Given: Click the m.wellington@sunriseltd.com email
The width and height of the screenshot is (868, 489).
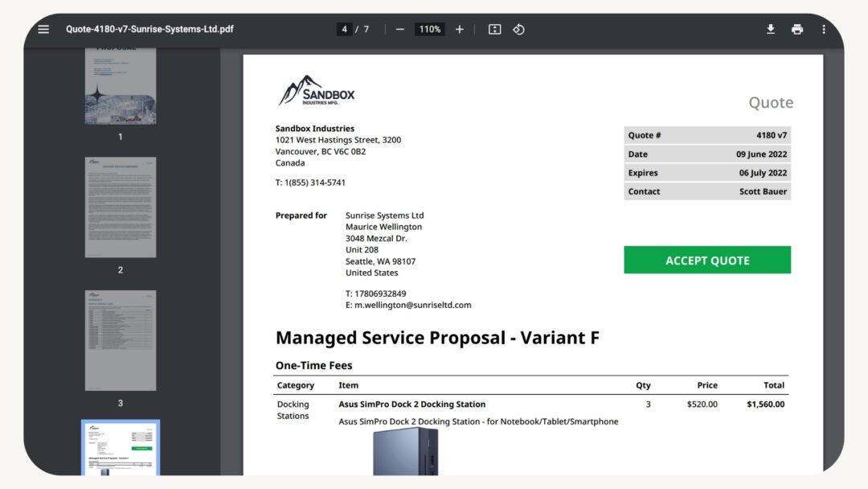Looking at the screenshot, I should click(x=412, y=305).
